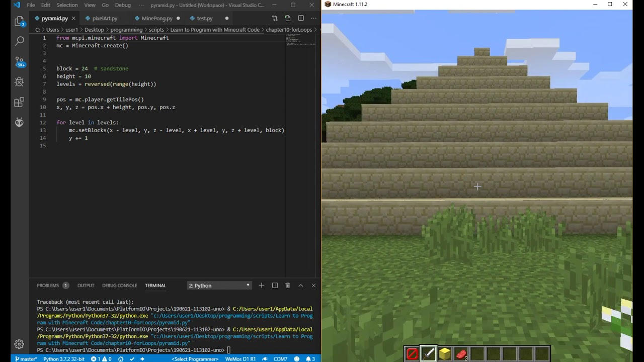Click line number 10 in the editor gutter
644x362 pixels.
pyautogui.click(x=43, y=107)
